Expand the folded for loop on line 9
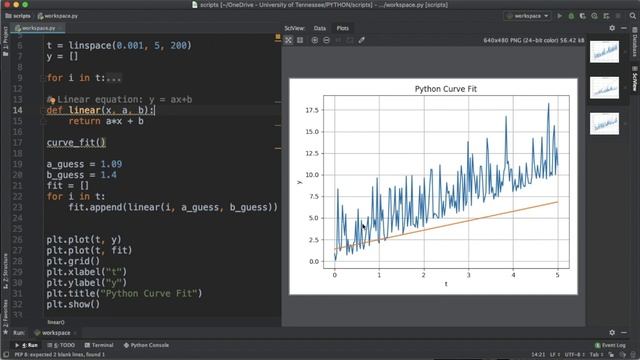640x360 pixels. tap(42, 78)
